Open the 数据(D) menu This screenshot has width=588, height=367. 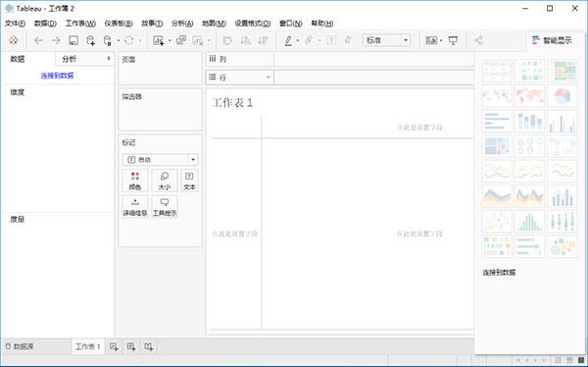coord(45,24)
